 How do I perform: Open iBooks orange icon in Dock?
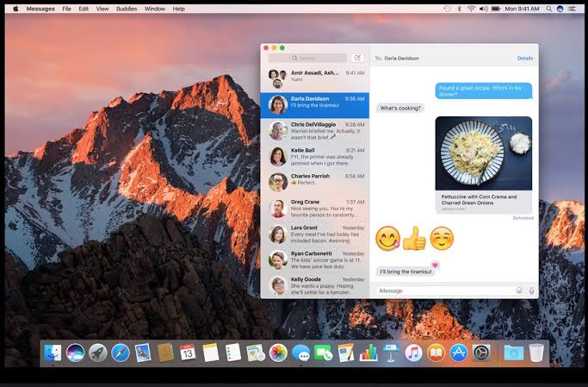click(x=436, y=353)
